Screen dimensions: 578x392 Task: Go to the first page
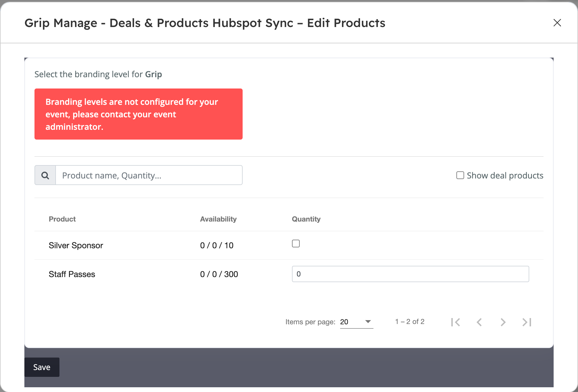coord(456,322)
